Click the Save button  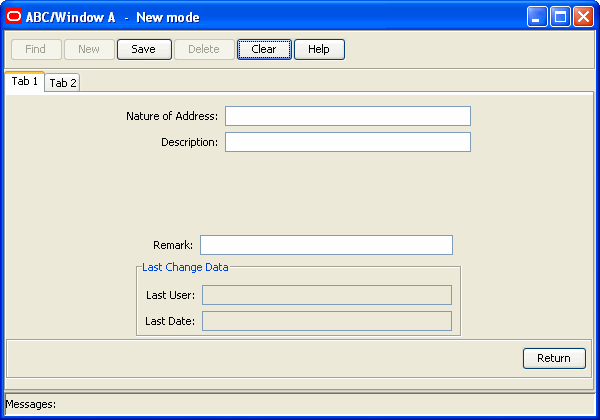(144, 49)
